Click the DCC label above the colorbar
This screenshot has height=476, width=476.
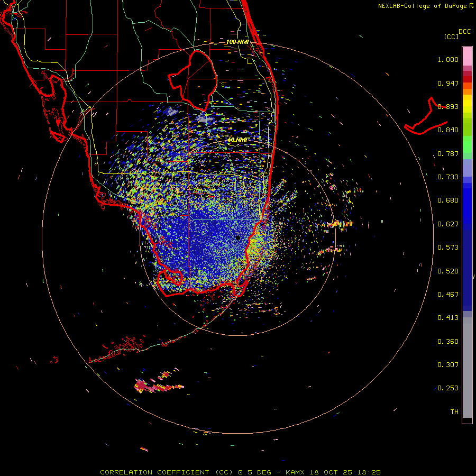(464, 32)
